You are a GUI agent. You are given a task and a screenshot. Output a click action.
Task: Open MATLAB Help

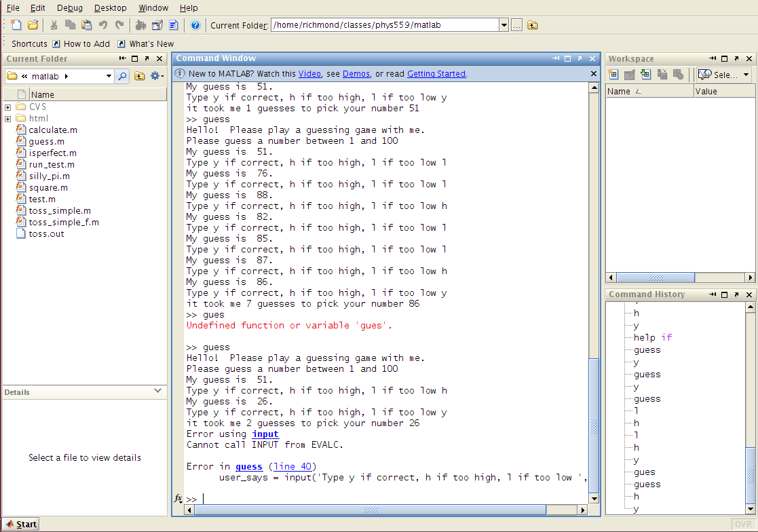(195, 24)
